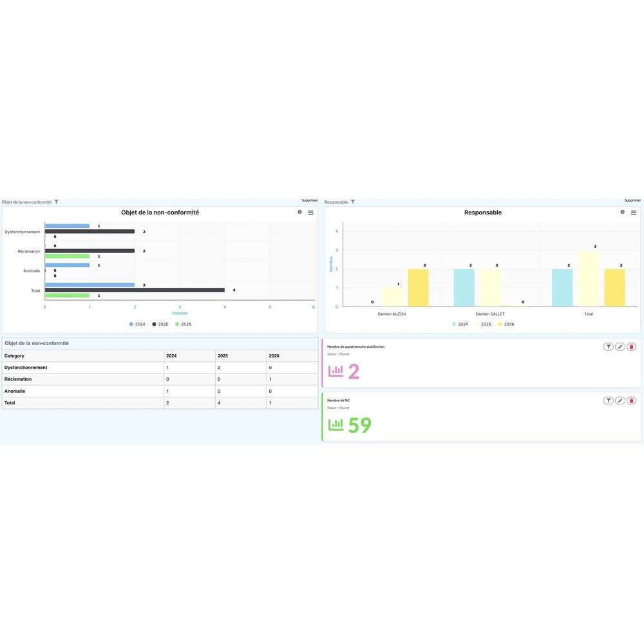Click Supprimer above the Responsable chart
The image size is (644, 644).
tap(632, 200)
